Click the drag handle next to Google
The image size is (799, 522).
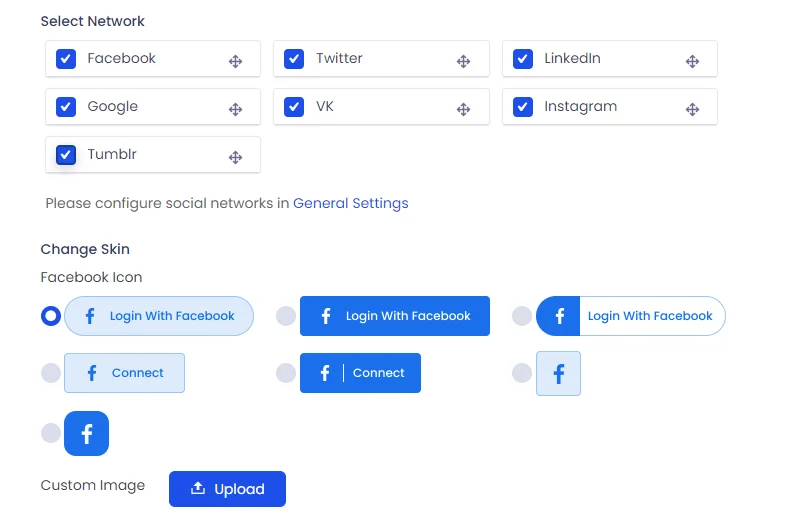tap(236, 109)
